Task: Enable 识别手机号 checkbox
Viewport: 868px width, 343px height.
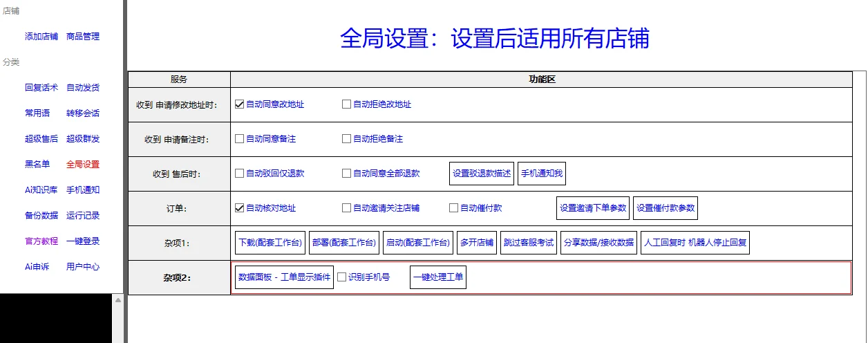Action: [x=342, y=277]
